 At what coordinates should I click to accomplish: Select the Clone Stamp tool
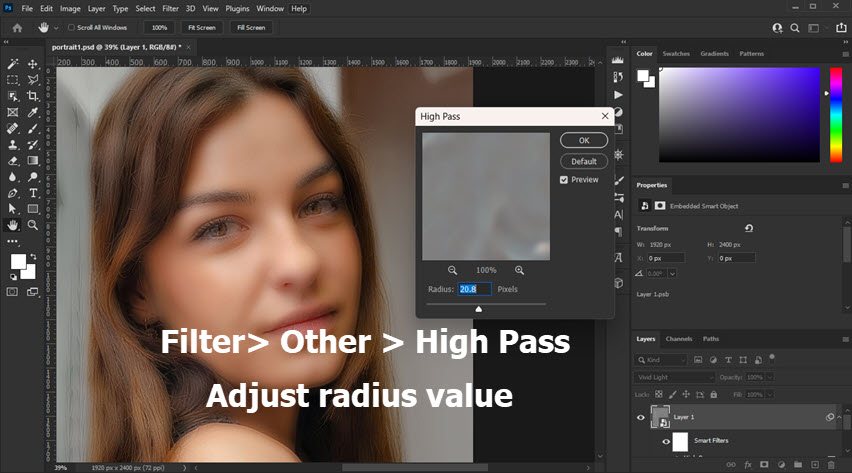(x=12, y=145)
